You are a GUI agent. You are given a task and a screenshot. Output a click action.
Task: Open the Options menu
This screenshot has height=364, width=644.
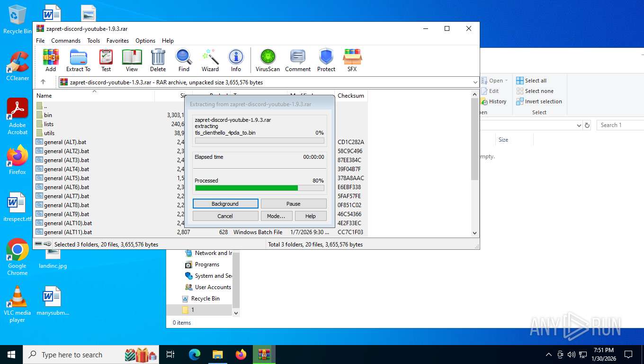click(x=145, y=41)
